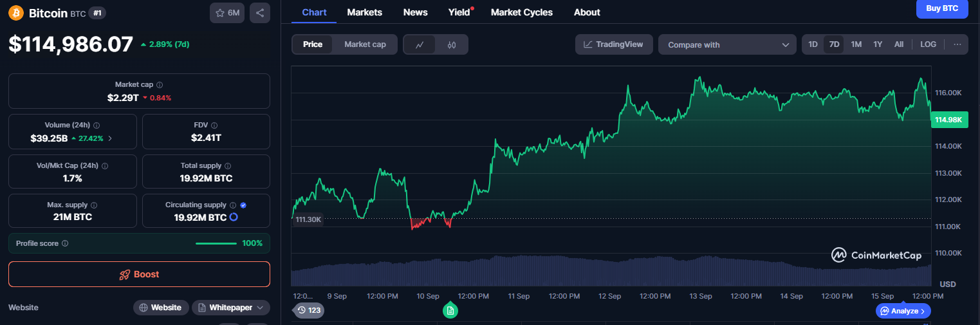The image size is (980, 325).
Task: Select the 1D time range
Action: point(813,44)
